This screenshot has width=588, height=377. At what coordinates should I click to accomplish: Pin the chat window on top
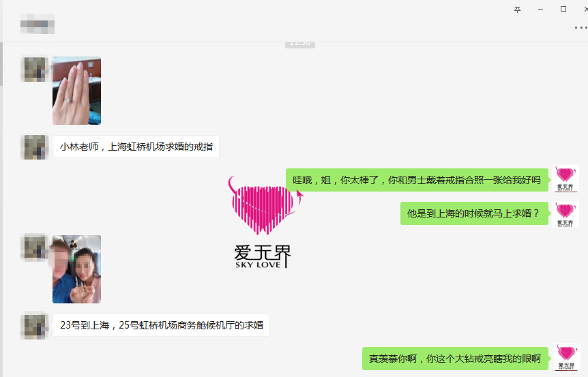tap(517, 10)
